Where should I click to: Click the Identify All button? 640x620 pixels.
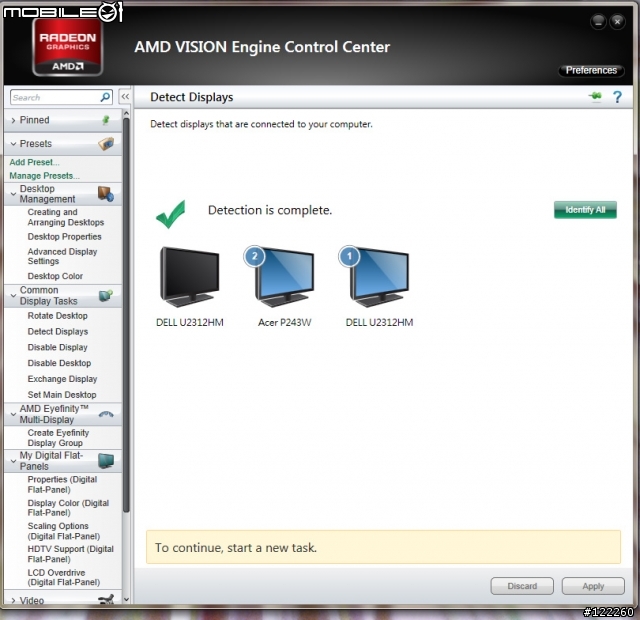[x=585, y=210]
